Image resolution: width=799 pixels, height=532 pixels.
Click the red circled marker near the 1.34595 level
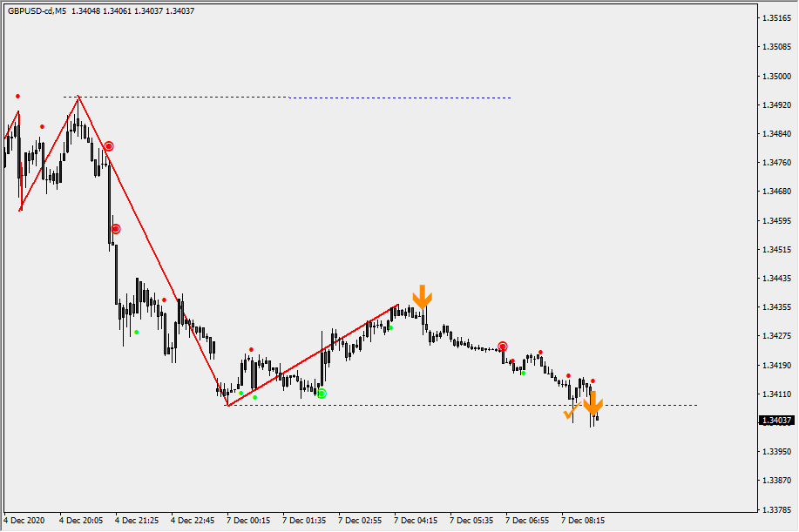click(x=116, y=229)
